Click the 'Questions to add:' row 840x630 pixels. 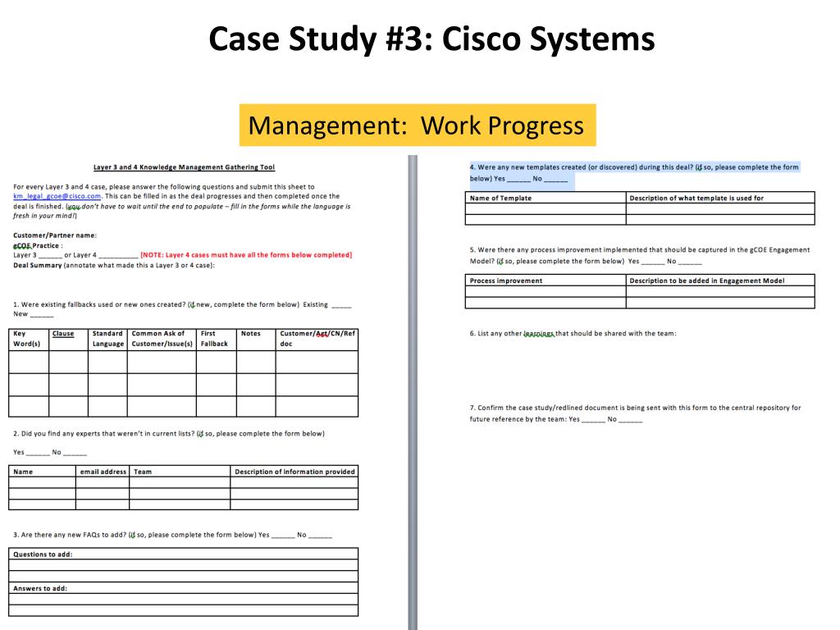[x=183, y=554]
